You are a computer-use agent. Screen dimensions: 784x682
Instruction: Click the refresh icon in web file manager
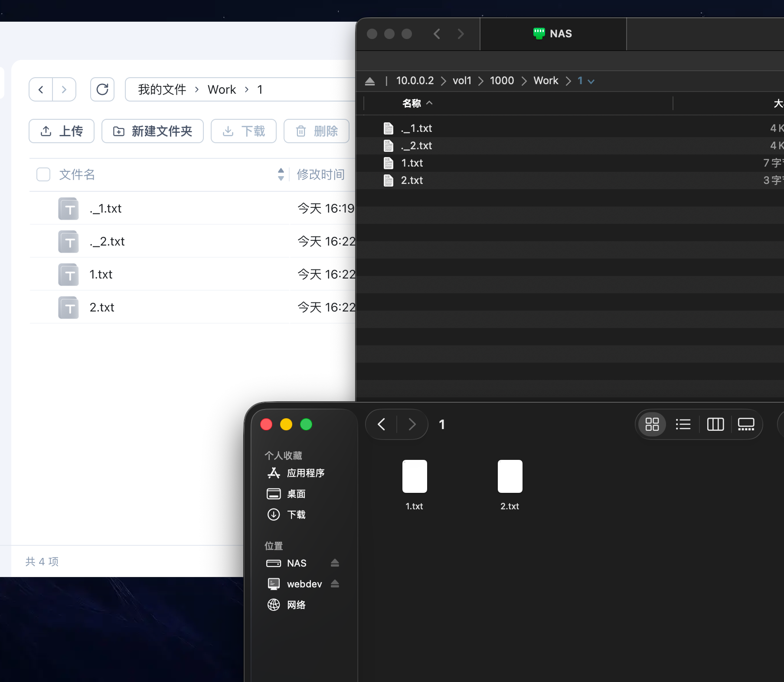[102, 89]
